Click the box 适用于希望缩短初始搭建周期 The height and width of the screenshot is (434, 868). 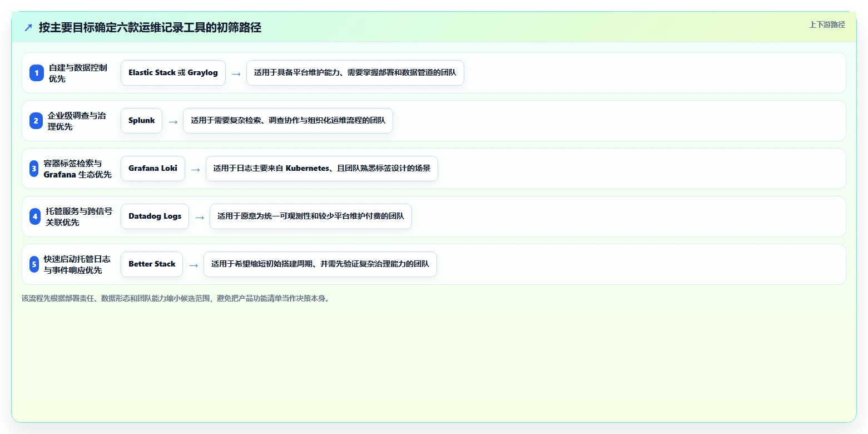coord(320,264)
